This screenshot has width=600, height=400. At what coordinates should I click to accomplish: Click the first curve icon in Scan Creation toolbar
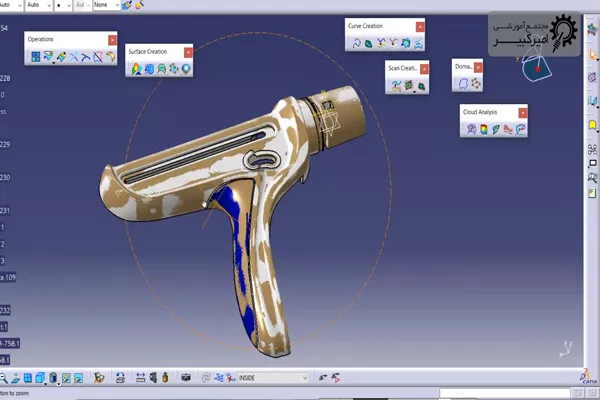pos(396,86)
